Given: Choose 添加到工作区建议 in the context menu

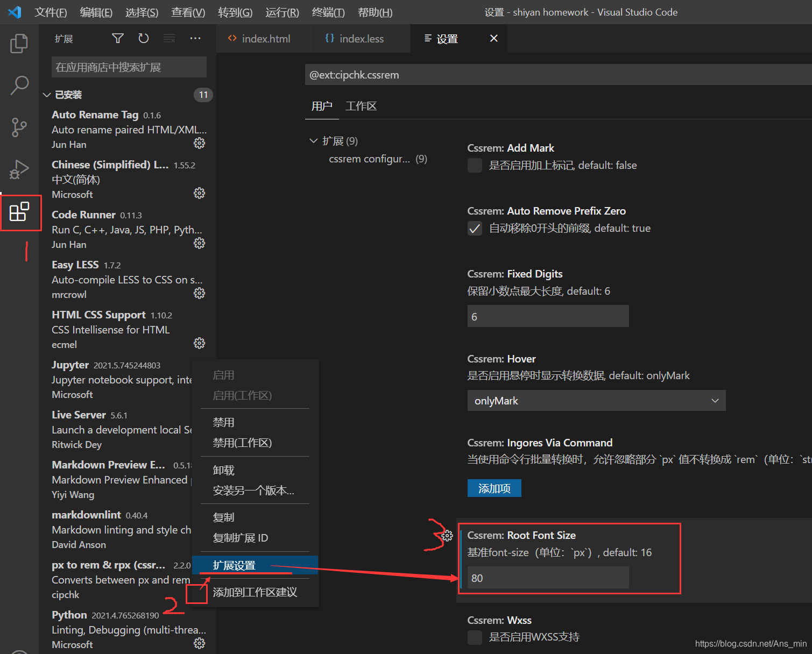Looking at the screenshot, I should click(x=255, y=592).
